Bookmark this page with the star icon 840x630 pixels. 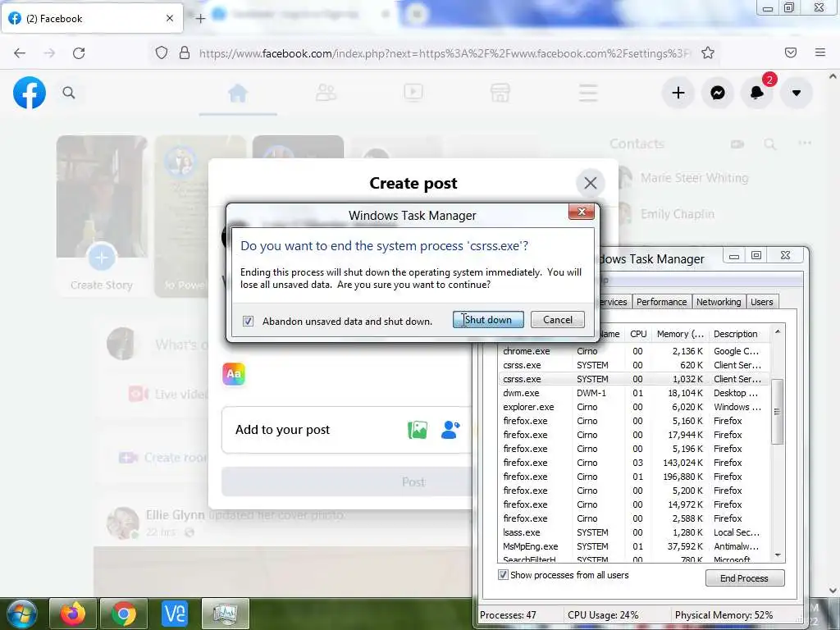pyautogui.click(x=708, y=52)
